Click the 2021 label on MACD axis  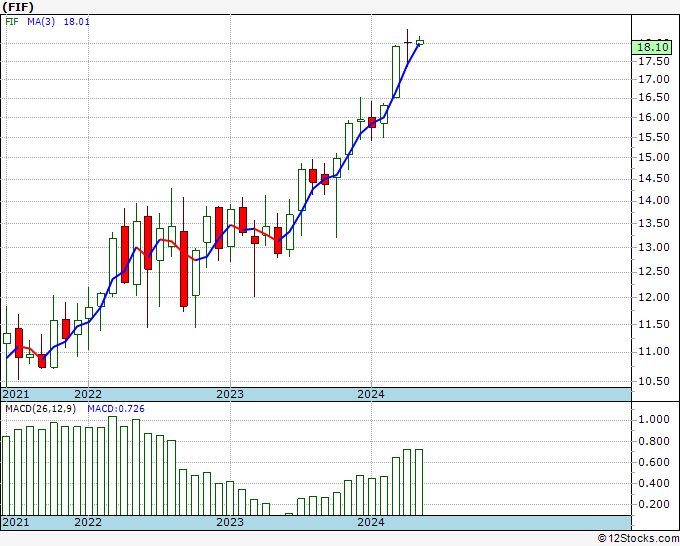pyautogui.click(x=16, y=522)
